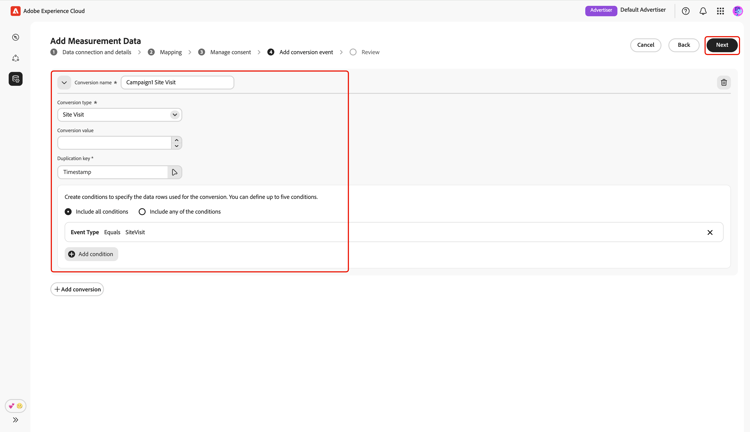Select the highlighted data sidebar icon
The width and height of the screenshot is (750, 432).
[15, 79]
